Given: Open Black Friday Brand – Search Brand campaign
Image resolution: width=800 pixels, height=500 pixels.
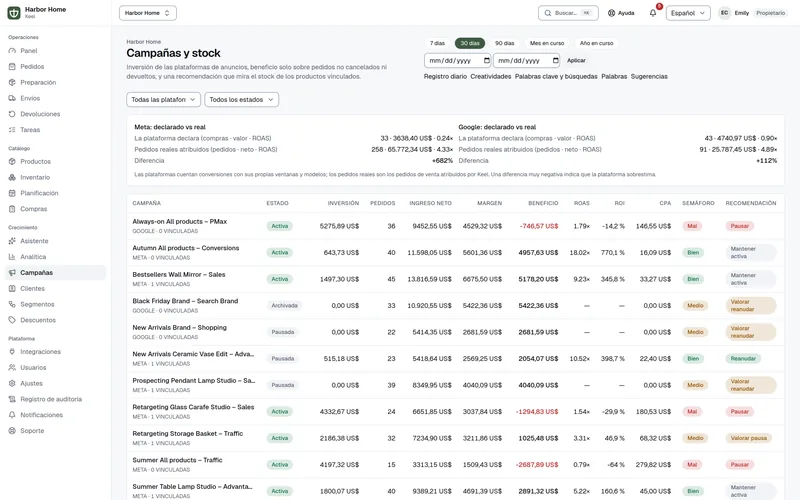Looking at the screenshot, I should pos(185,301).
